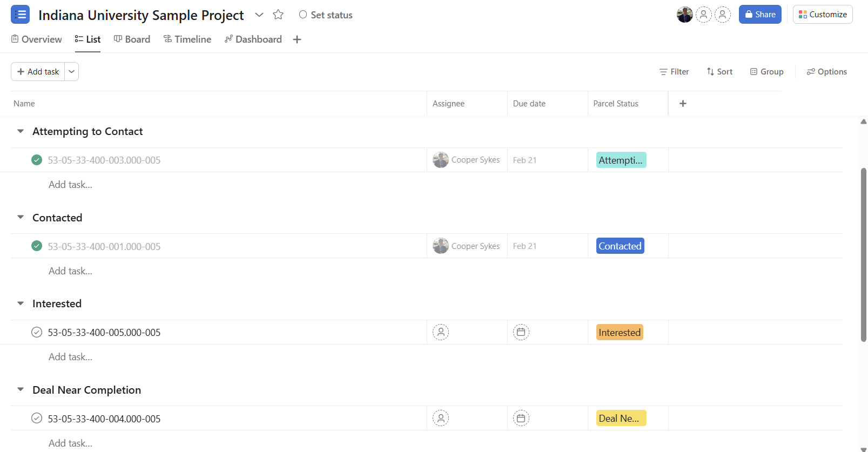This screenshot has width=868, height=452.
Task: Set due date for task 53-05-33-400-004.000-005
Action: coord(521,418)
